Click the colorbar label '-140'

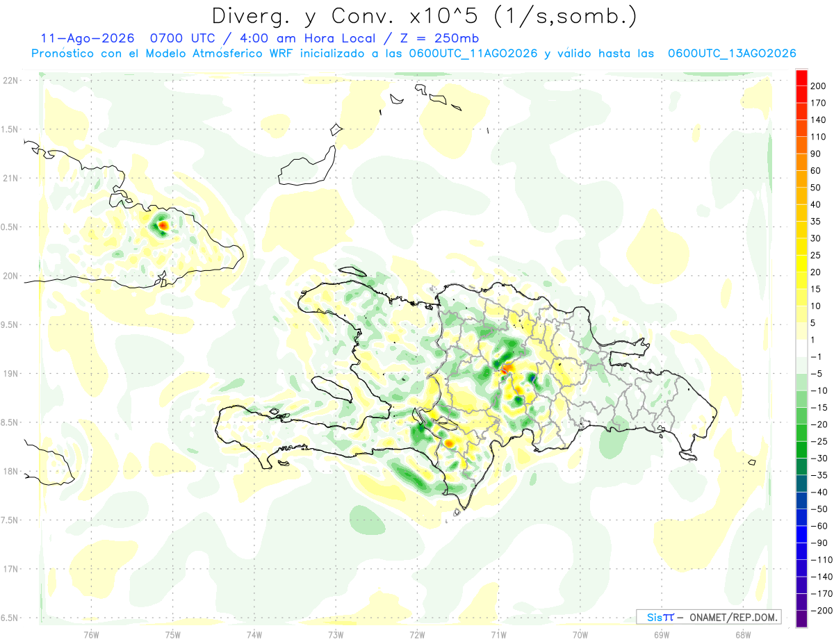(x=823, y=577)
